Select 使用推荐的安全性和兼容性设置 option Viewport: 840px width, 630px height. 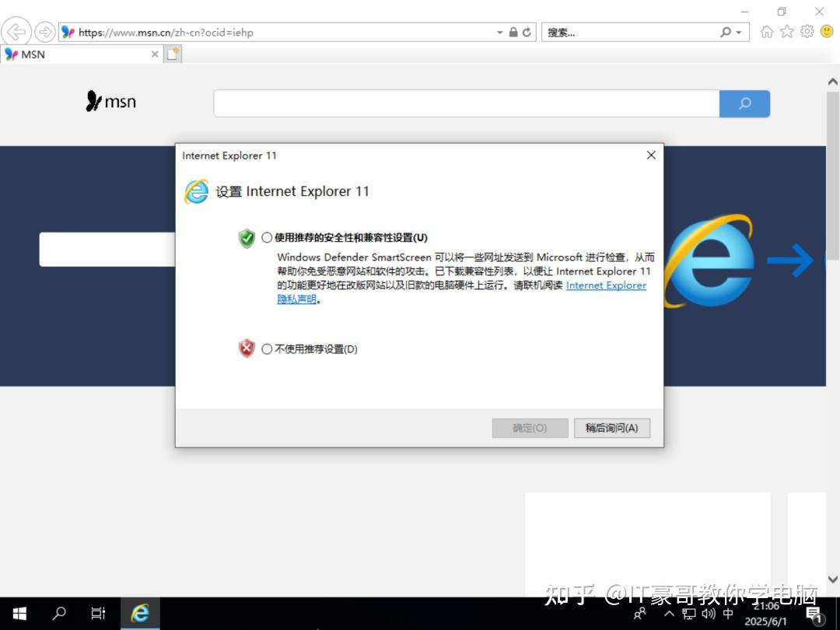[x=267, y=237]
